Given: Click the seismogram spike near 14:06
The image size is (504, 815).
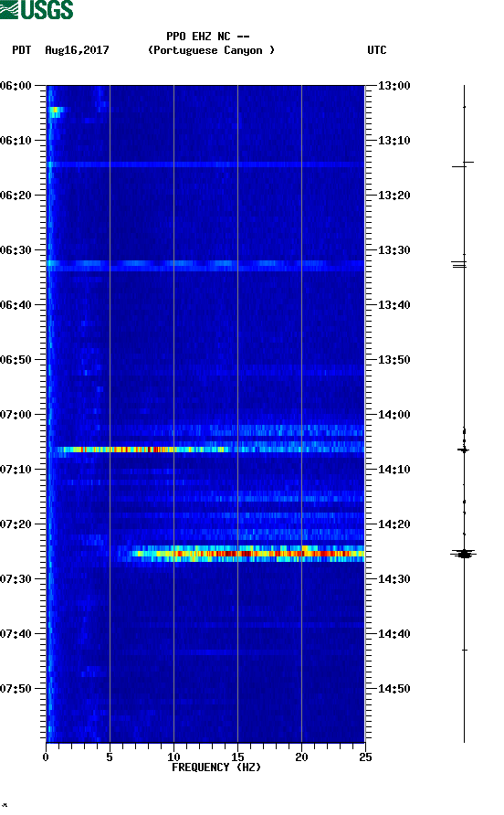Looking at the screenshot, I should (464, 450).
